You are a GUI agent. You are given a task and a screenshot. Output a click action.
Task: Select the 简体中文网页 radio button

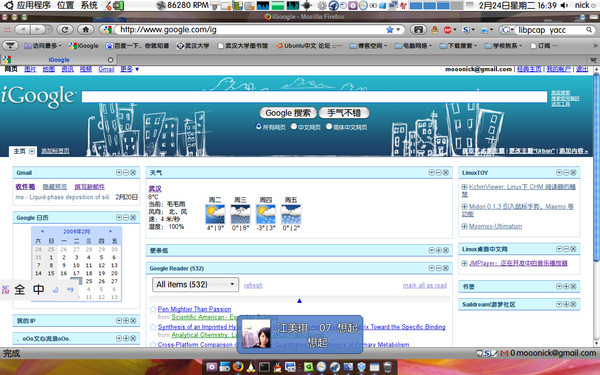coord(329,126)
